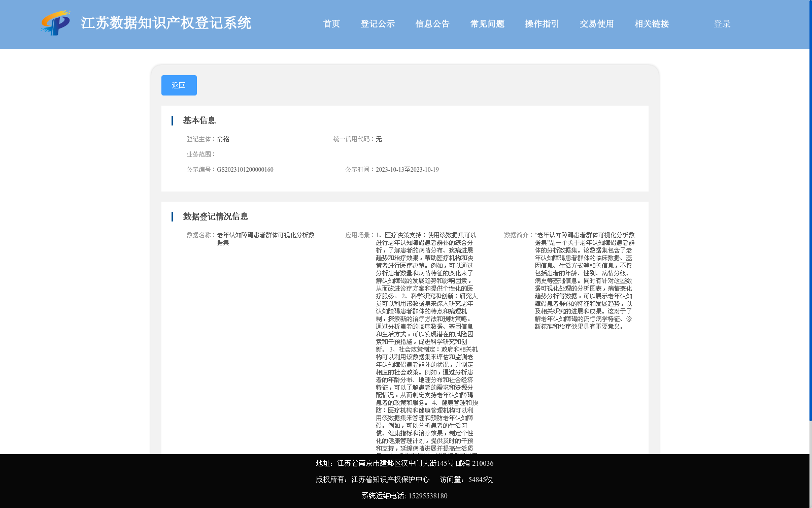Click the 江苏数据知识产权登记系统 title

pyautogui.click(x=166, y=23)
